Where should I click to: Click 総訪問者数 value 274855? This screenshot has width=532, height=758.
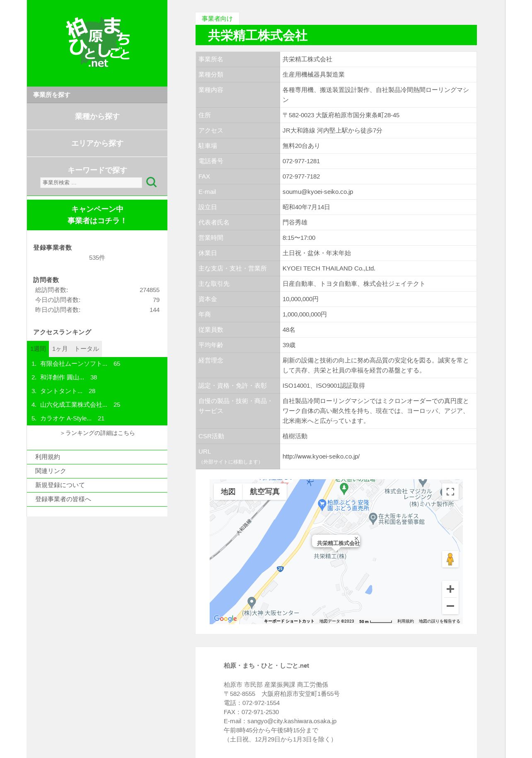[x=150, y=290]
